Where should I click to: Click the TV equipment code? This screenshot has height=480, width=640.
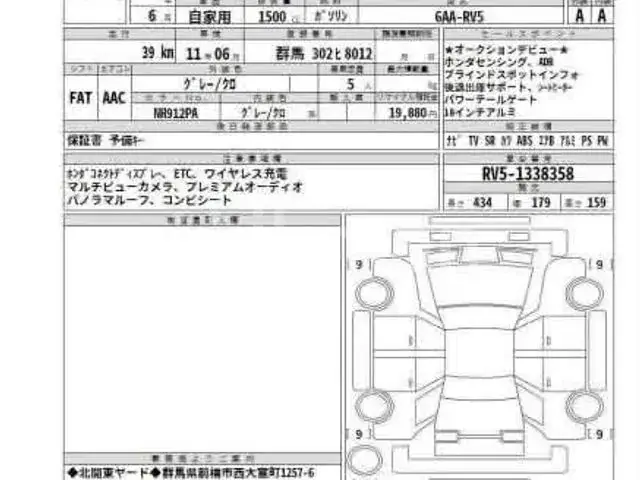coord(473,141)
